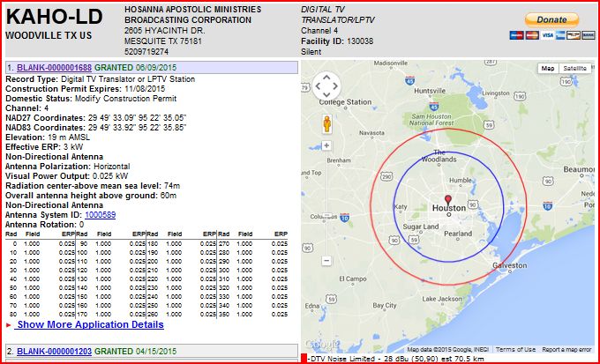Click the GRANTED 04/15/2015 status text

click(x=136, y=351)
